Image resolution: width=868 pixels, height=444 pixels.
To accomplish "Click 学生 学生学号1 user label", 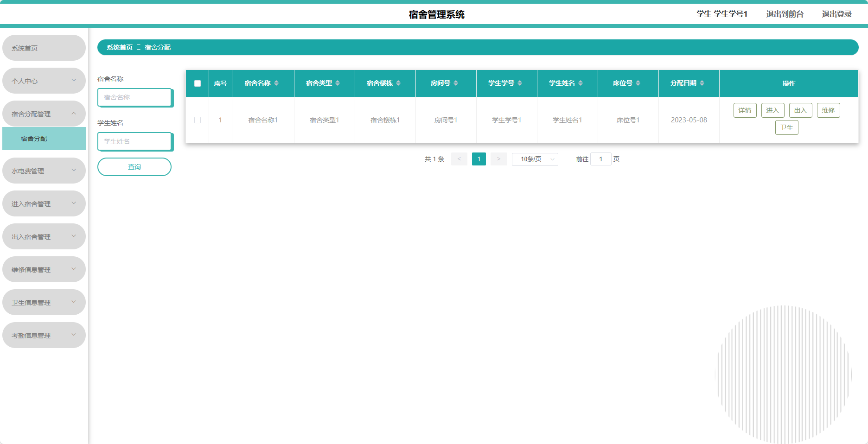I will tap(722, 14).
